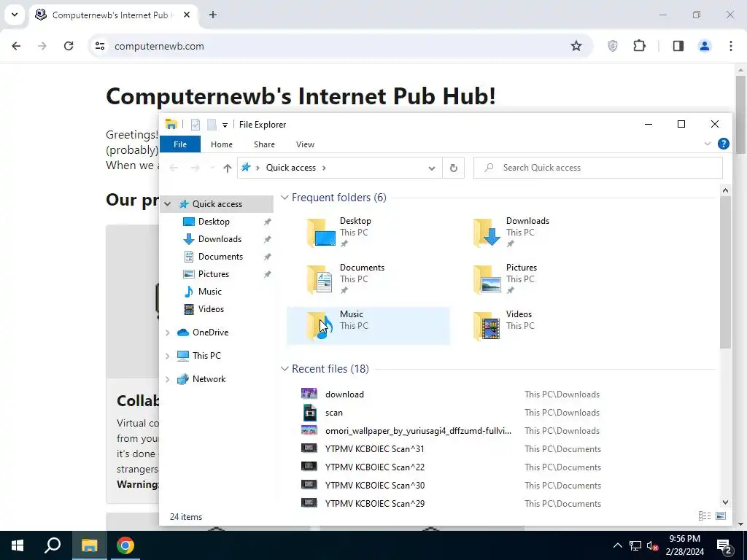Open Chrome tab search dropdown
Viewport: 747px width, 560px height.
tap(15, 15)
